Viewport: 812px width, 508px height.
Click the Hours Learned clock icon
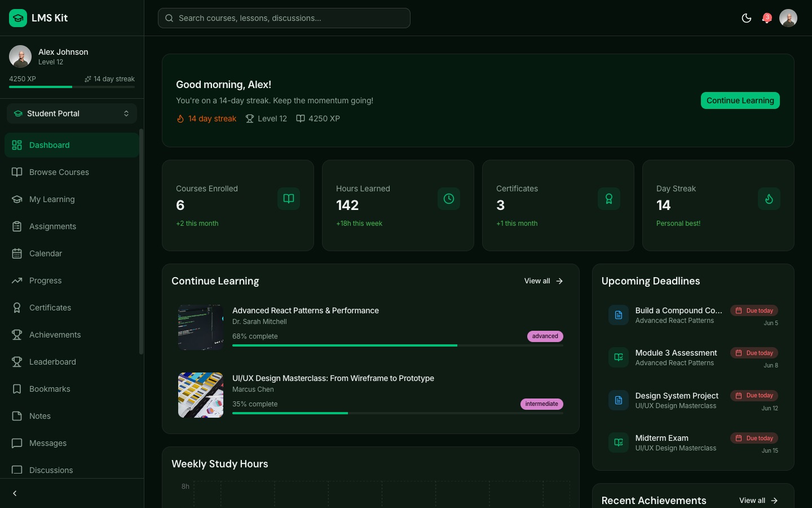click(449, 199)
